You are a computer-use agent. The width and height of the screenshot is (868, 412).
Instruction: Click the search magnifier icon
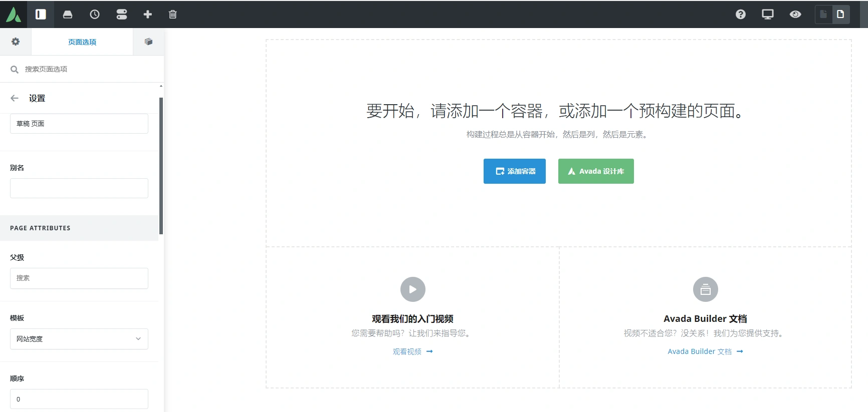point(15,70)
